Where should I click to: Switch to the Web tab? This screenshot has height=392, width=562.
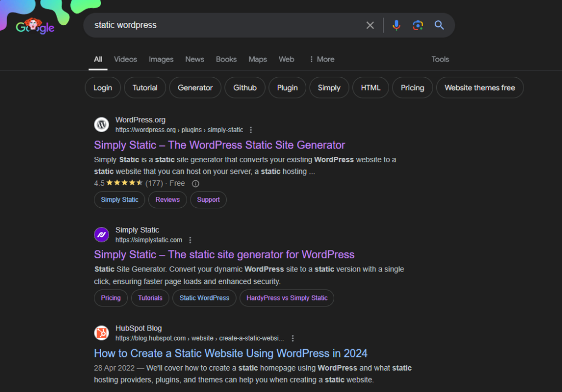point(286,59)
